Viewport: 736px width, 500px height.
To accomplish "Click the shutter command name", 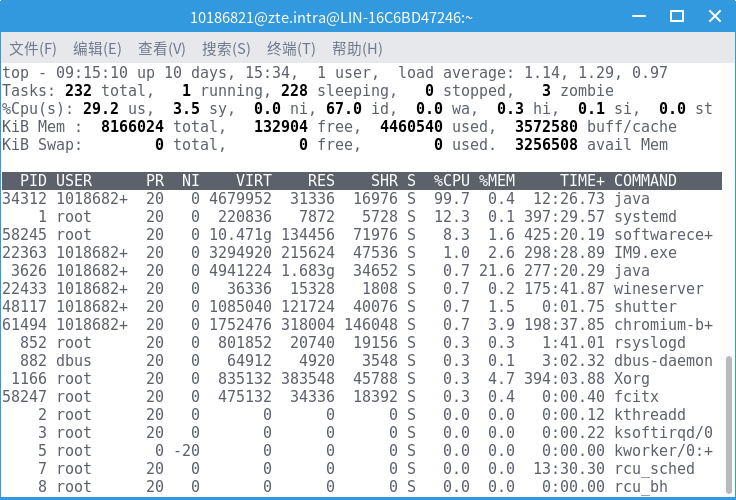I will pyautogui.click(x=645, y=307).
